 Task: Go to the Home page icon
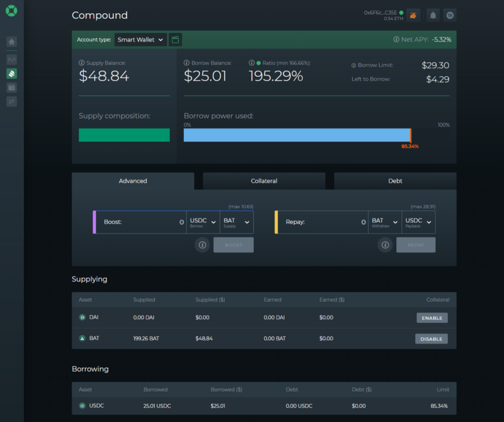point(11,42)
